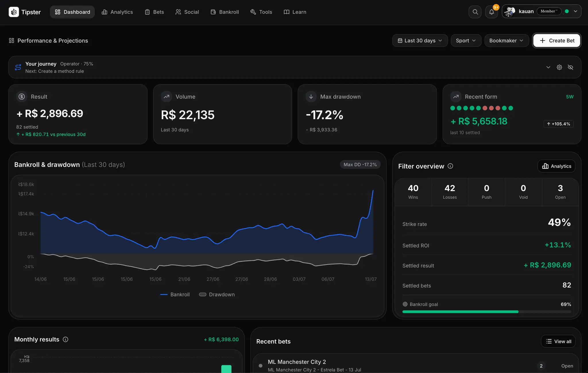Toggle the Drawdown legend series
Screen dimensions: 588x373
point(217,295)
